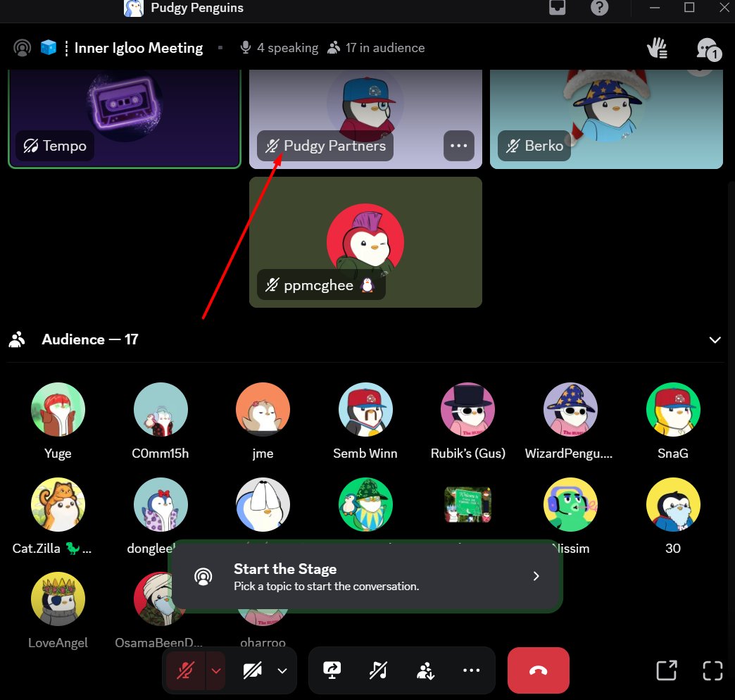Click the avatar labeled 30

pyautogui.click(x=672, y=504)
